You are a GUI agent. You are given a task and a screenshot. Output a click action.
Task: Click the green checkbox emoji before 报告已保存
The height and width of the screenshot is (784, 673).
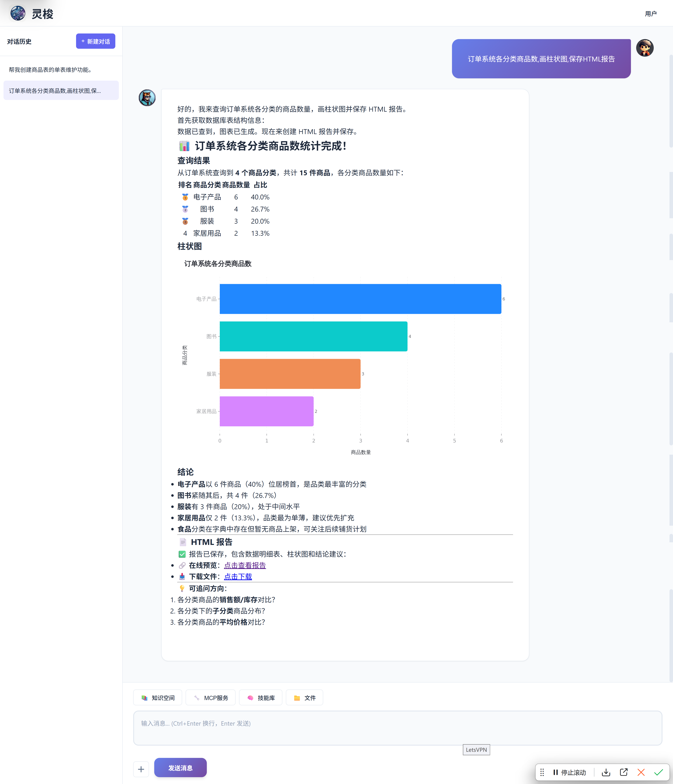pos(182,554)
